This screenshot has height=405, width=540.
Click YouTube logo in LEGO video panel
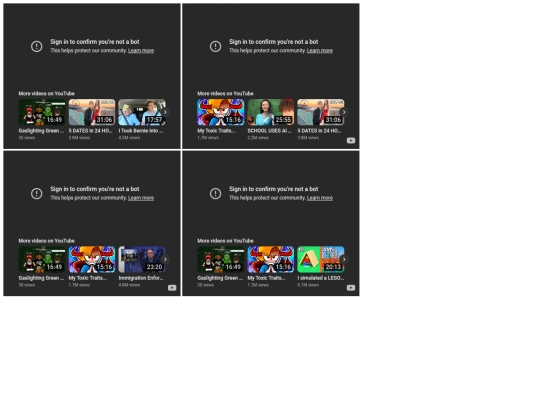pyautogui.click(x=351, y=288)
